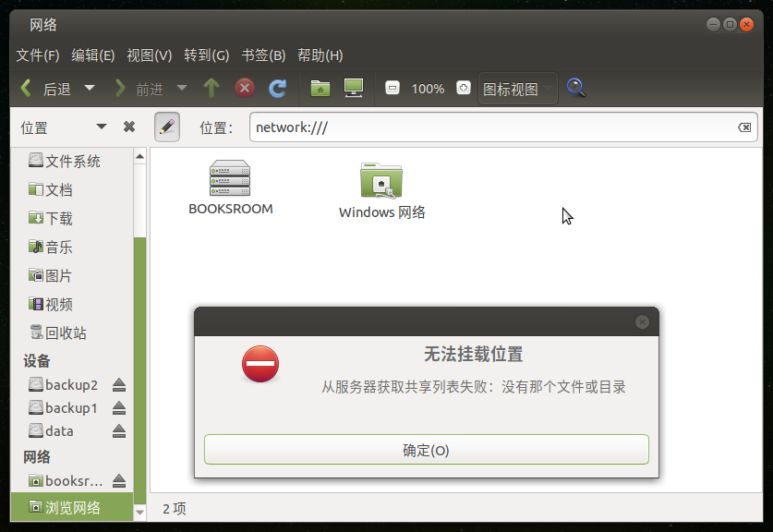Eject the data device
The width and height of the screenshot is (773, 532).
pos(119,431)
